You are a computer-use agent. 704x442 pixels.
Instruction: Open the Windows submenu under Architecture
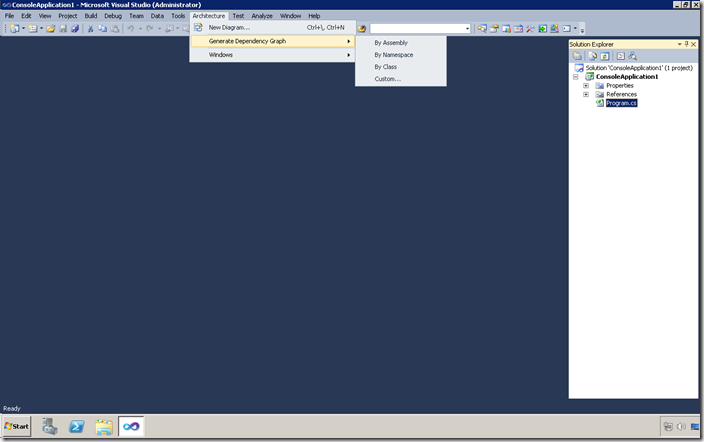(221, 55)
